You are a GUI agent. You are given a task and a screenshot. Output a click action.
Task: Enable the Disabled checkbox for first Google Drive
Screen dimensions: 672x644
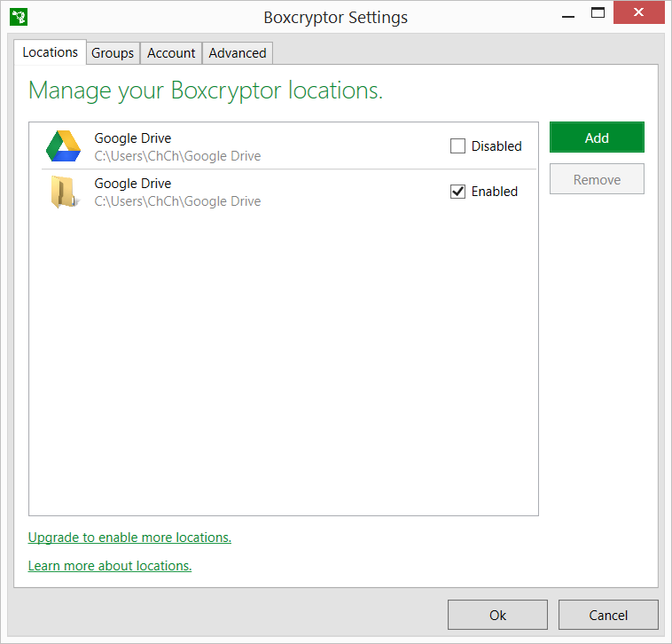(457, 145)
